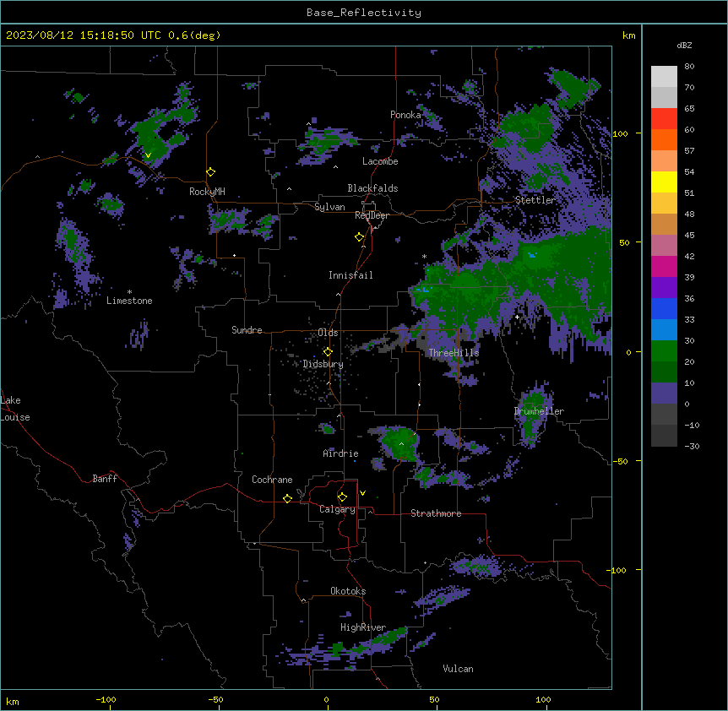
Task: Select yellow diamond marker between Olds and Didsbury
Action: [328, 351]
